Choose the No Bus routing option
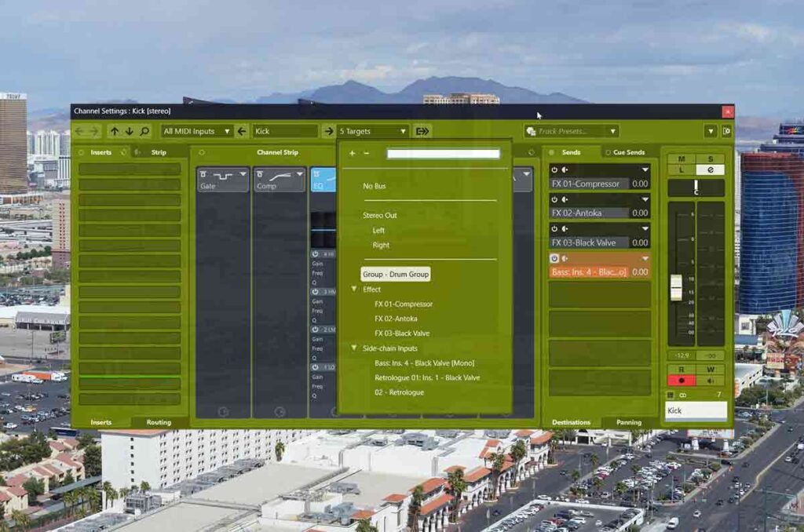 374,186
